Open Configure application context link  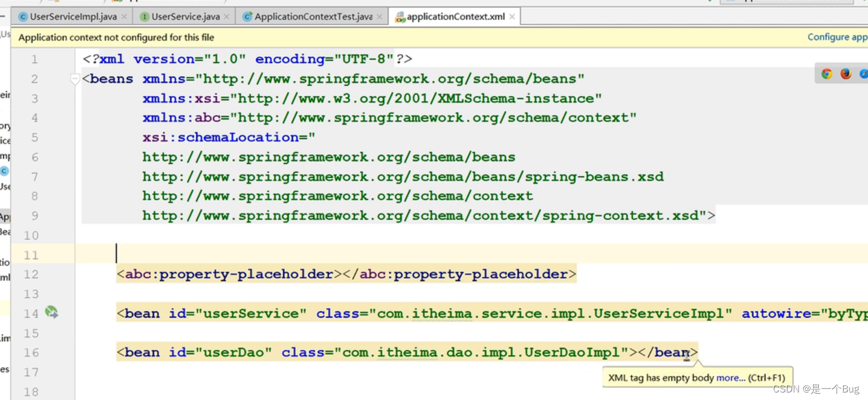837,37
